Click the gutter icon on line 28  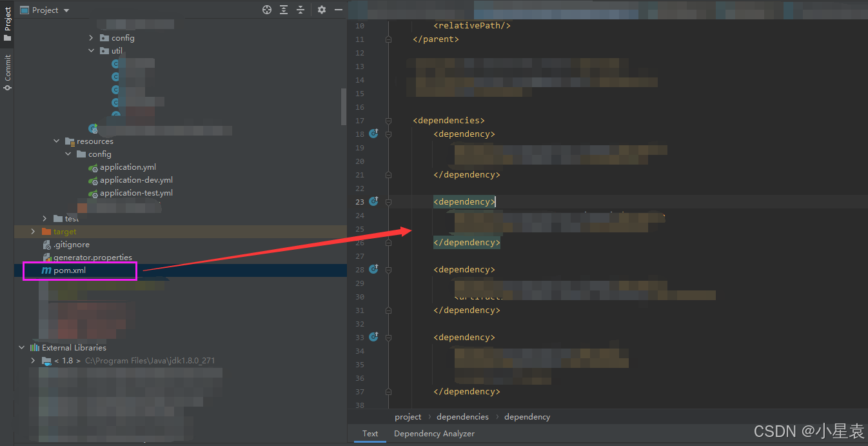tap(373, 270)
